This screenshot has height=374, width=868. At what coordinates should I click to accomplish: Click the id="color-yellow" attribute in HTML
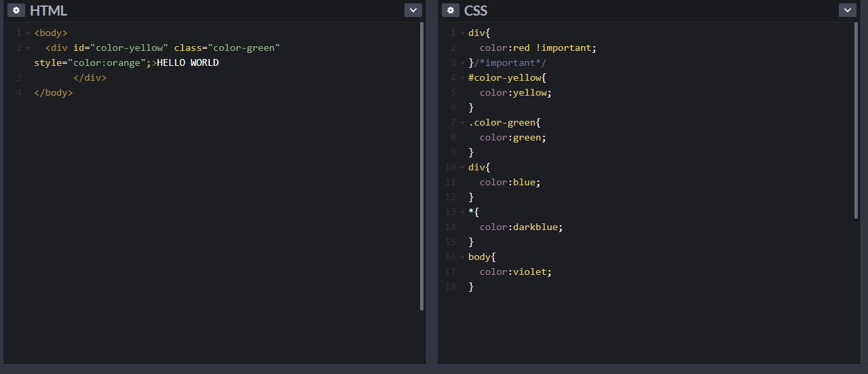pos(121,48)
